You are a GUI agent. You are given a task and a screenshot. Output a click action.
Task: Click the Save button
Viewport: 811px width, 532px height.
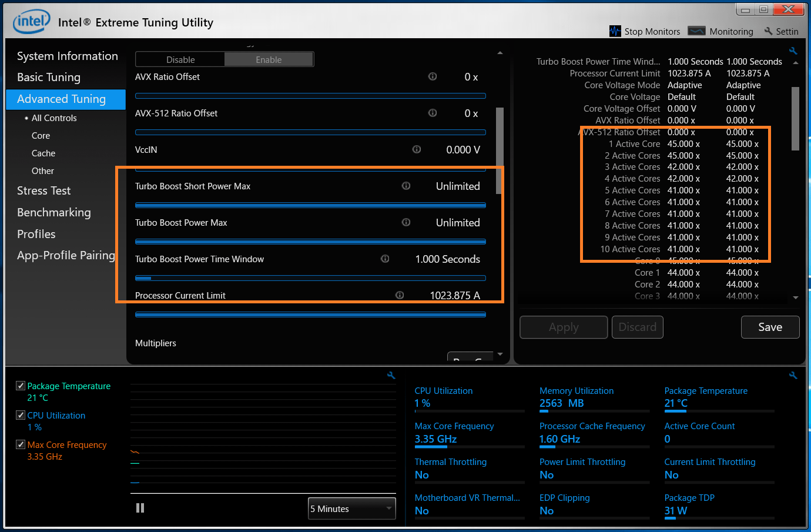(x=770, y=327)
